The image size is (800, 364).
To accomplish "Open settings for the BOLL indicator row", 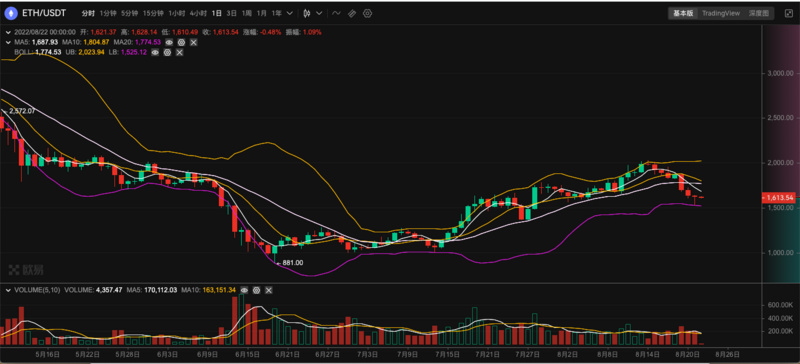I will (x=167, y=52).
